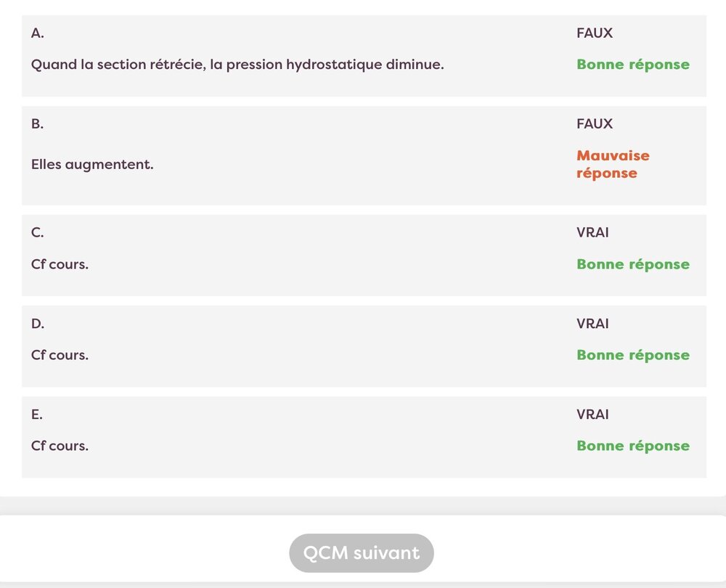The height and width of the screenshot is (588, 726).
Task: Click the letter C. heading
Action: [x=38, y=233]
